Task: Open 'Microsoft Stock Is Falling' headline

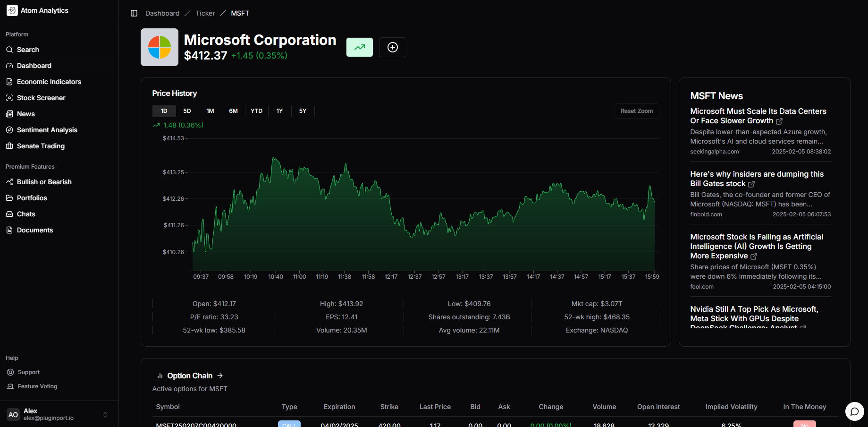Action: pyautogui.click(x=757, y=247)
